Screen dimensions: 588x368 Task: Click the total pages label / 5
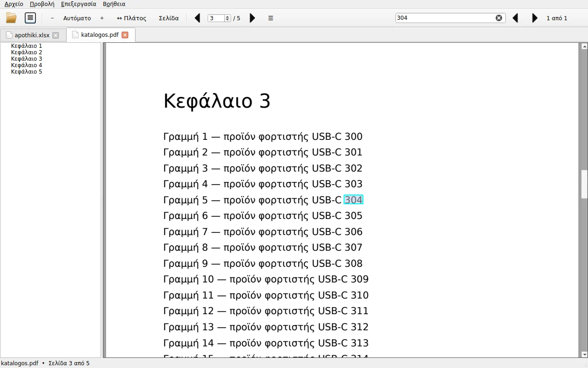click(237, 18)
